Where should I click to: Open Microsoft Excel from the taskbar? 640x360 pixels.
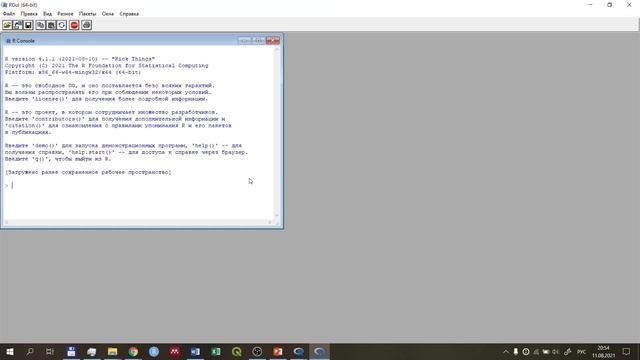point(216,351)
